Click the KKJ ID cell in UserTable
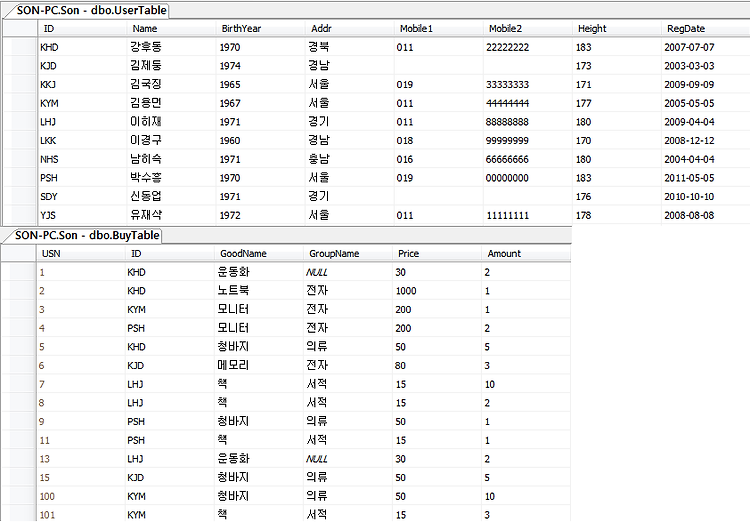 pos(82,84)
